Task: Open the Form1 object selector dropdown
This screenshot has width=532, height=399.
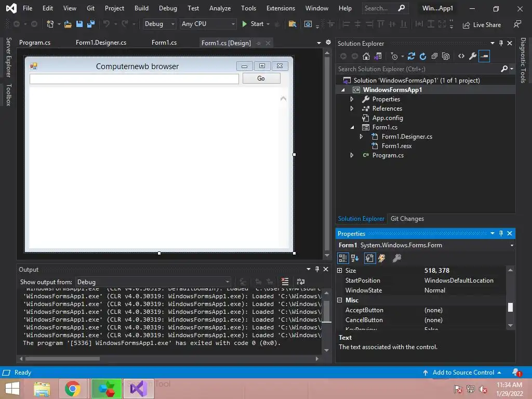Action: click(512, 245)
